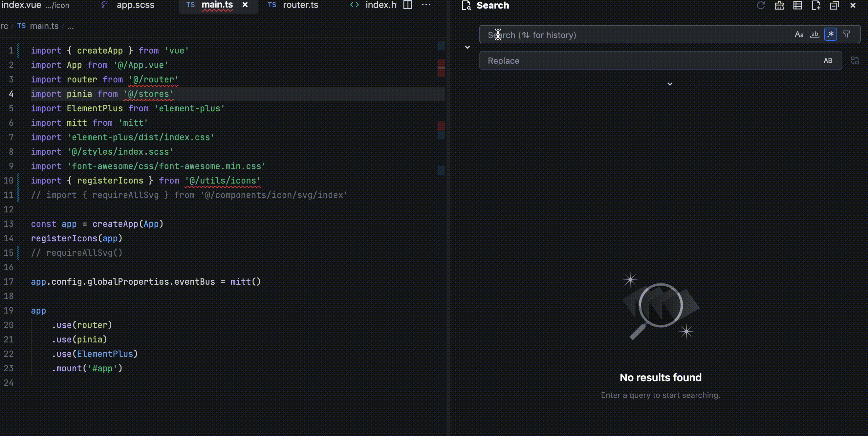Image resolution: width=868 pixels, height=436 pixels.
Task: Open new search editor icon
Action: point(816,5)
